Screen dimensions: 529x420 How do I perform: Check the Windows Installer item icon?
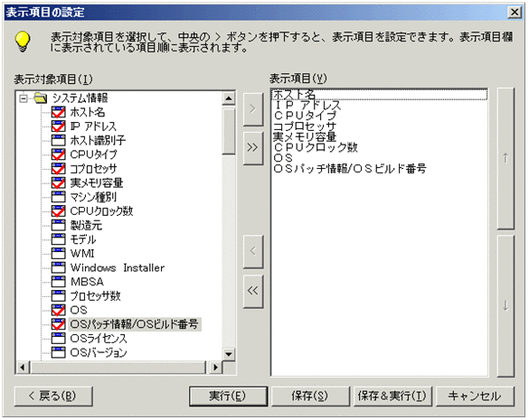click(x=59, y=267)
